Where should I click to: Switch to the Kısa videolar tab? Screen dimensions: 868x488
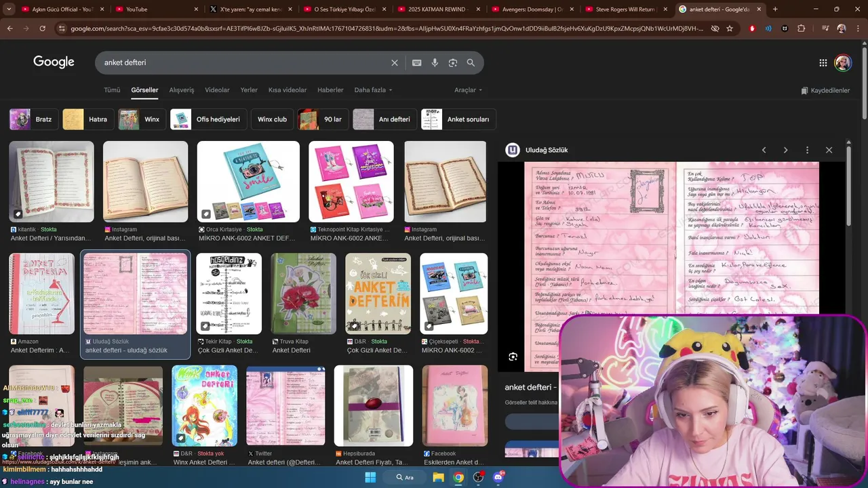288,90
